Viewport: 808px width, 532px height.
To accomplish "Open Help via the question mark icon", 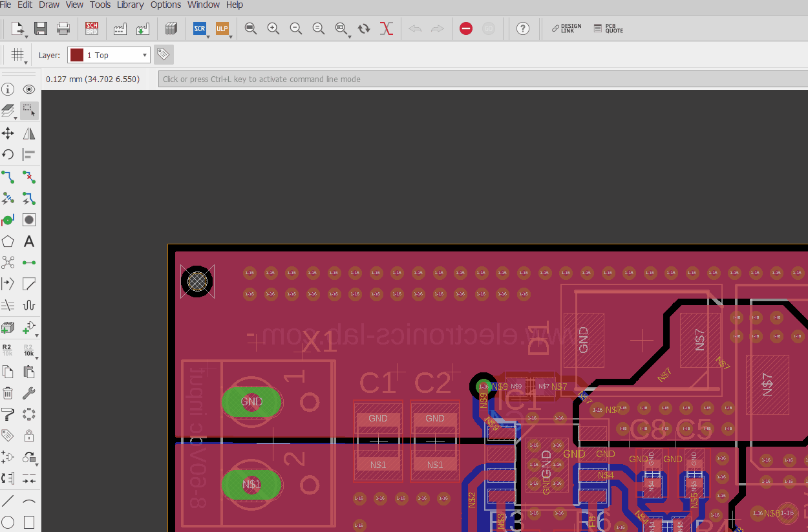I will [523, 28].
